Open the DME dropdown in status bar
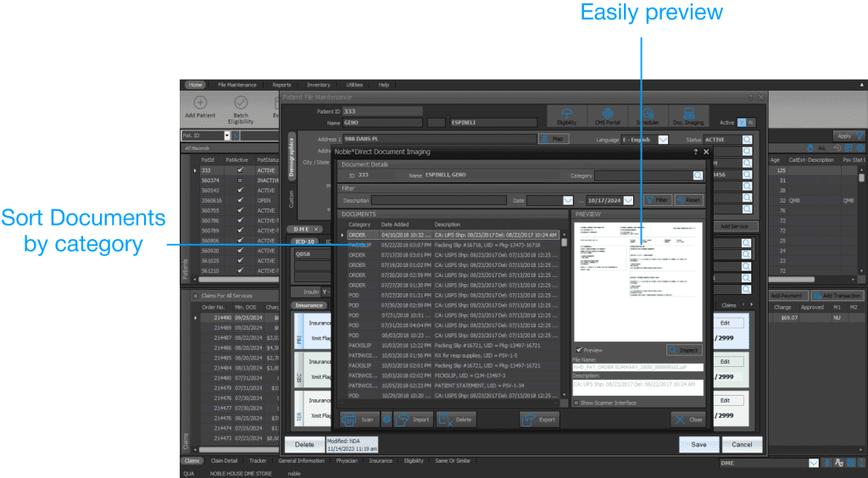The width and height of the screenshot is (868, 478). (814, 463)
